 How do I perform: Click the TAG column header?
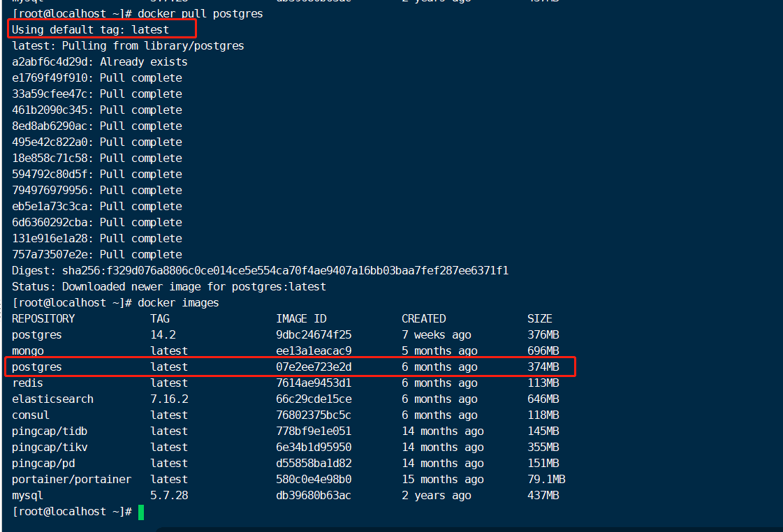160,319
